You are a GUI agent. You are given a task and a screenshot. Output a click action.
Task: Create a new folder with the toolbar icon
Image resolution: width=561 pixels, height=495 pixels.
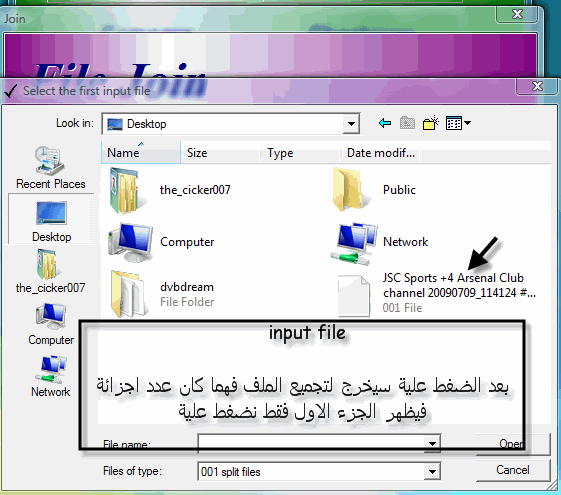430,123
